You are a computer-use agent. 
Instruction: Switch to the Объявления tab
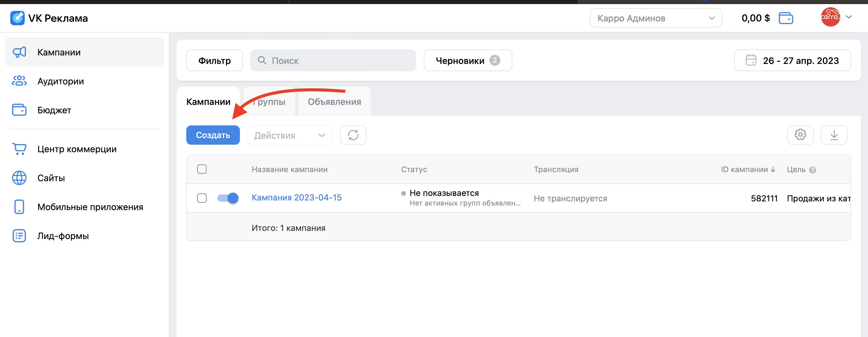[x=334, y=102]
